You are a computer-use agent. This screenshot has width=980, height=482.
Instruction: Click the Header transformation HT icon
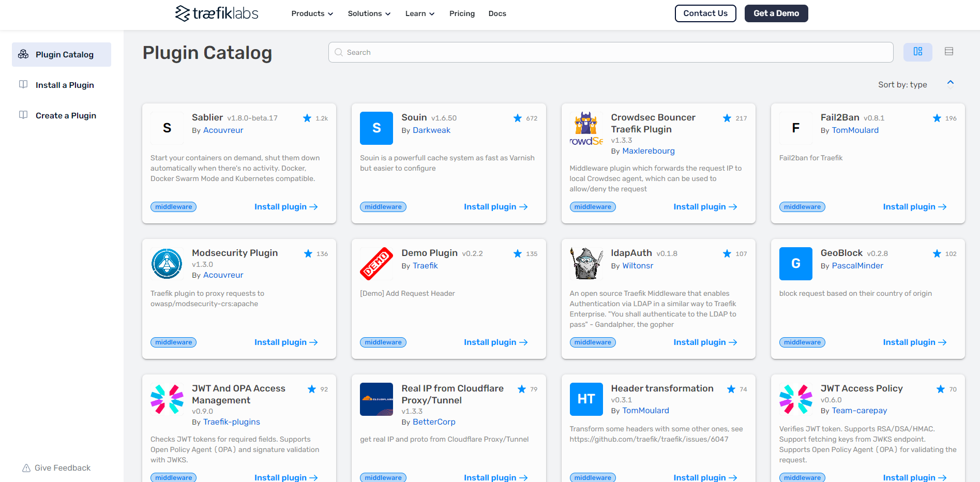pos(586,399)
